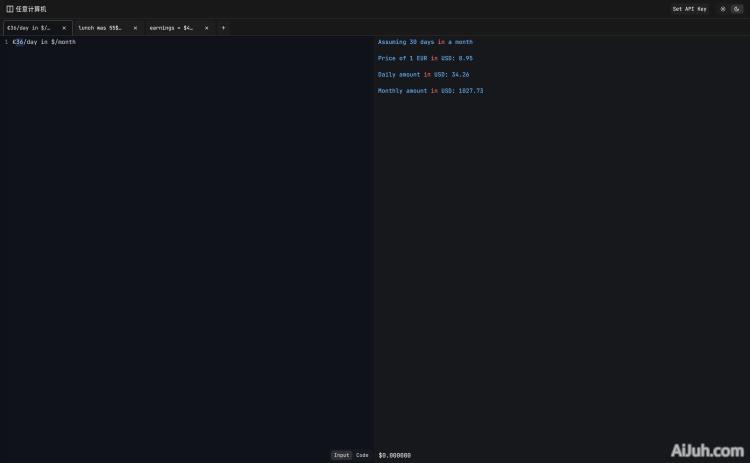The image size is (750, 463).
Task: Click the sun icon for light theme
Action: click(x=723, y=9)
